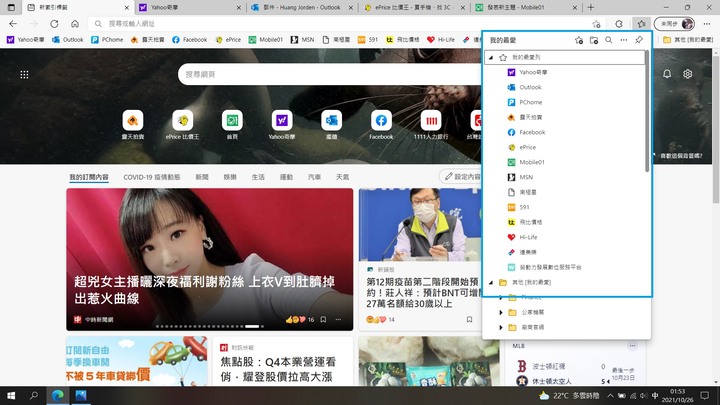Open Hi-Life in favorites bar
This screenshot has width=720, height=405.
441,40
